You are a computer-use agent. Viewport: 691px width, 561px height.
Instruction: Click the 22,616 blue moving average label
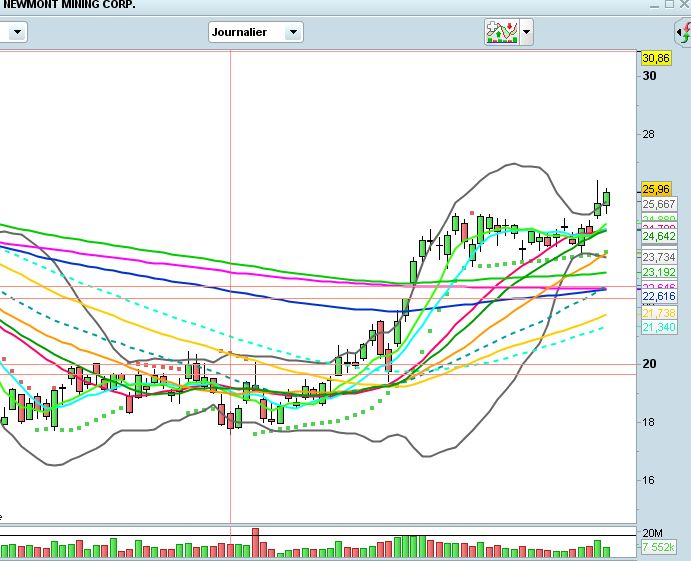(x=659, y=296)
